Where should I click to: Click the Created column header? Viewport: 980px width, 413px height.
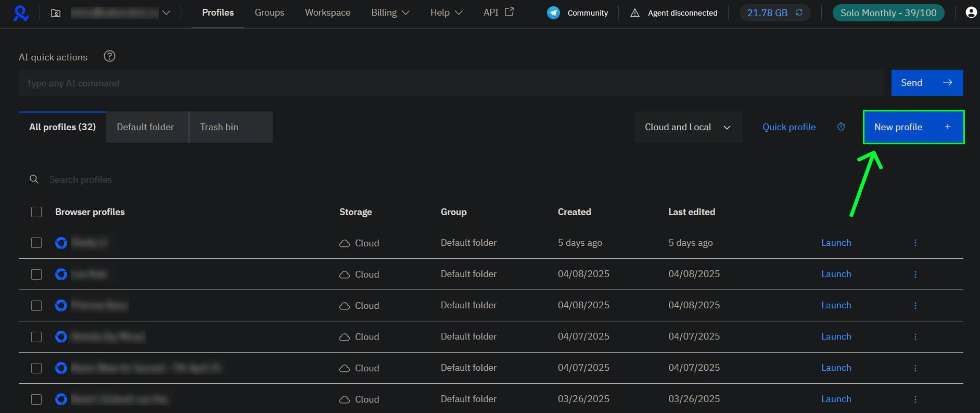(x=574, y=212)
